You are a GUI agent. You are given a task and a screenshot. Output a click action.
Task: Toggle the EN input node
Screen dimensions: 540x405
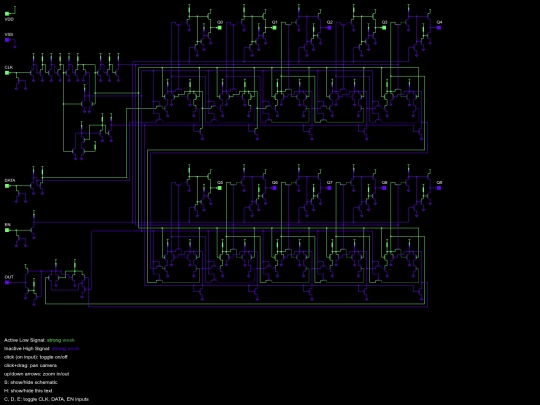pos(7,230)
